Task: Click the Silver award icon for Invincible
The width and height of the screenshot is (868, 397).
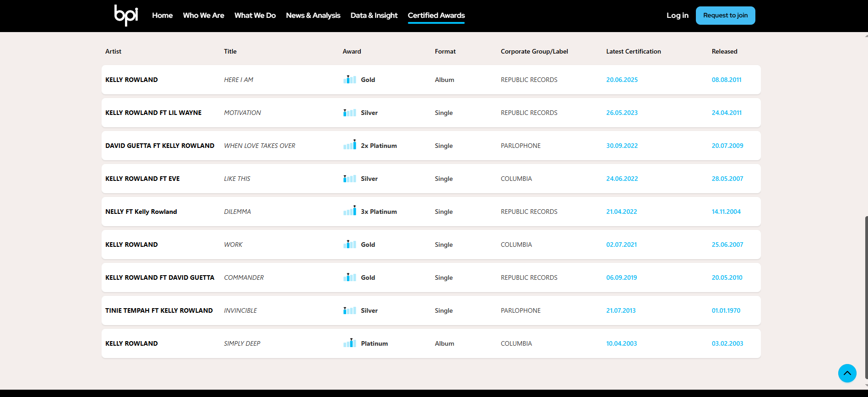Action: [350, 310]
